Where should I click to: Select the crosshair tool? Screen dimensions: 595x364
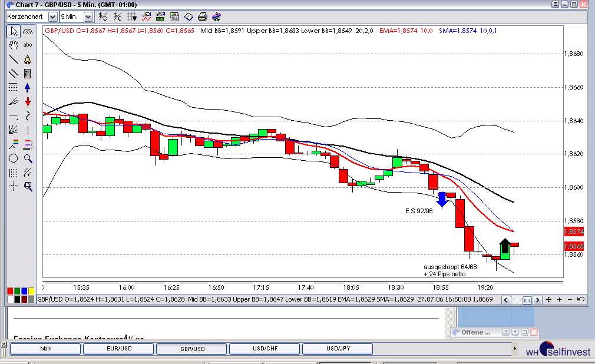[x=14, y=186]
